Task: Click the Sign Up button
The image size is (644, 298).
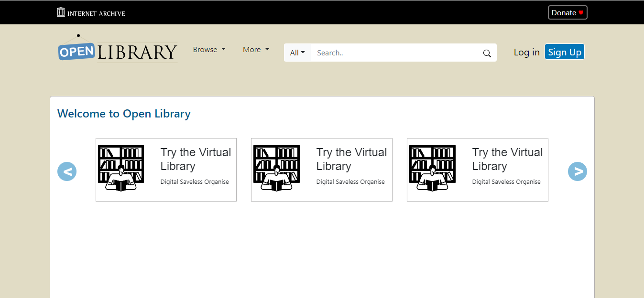Action: coord(564,52)
